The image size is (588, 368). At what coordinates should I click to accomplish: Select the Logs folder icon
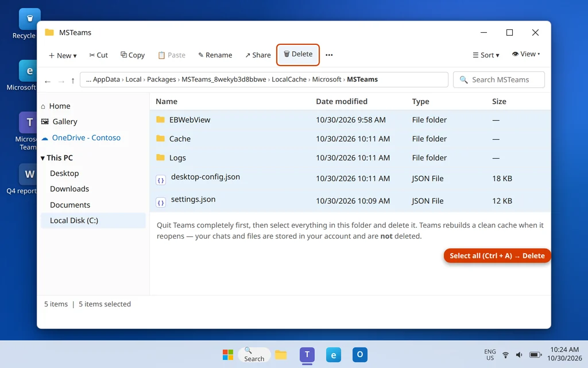point(161,158)
